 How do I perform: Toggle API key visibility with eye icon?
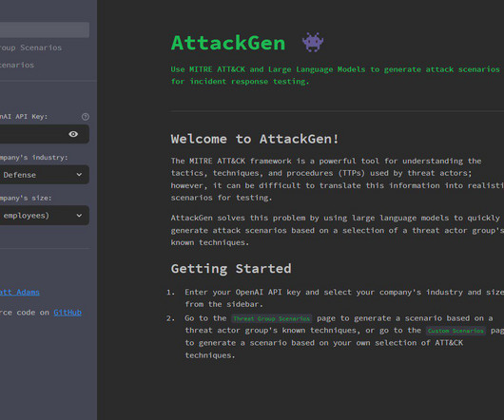coord(73,134)
